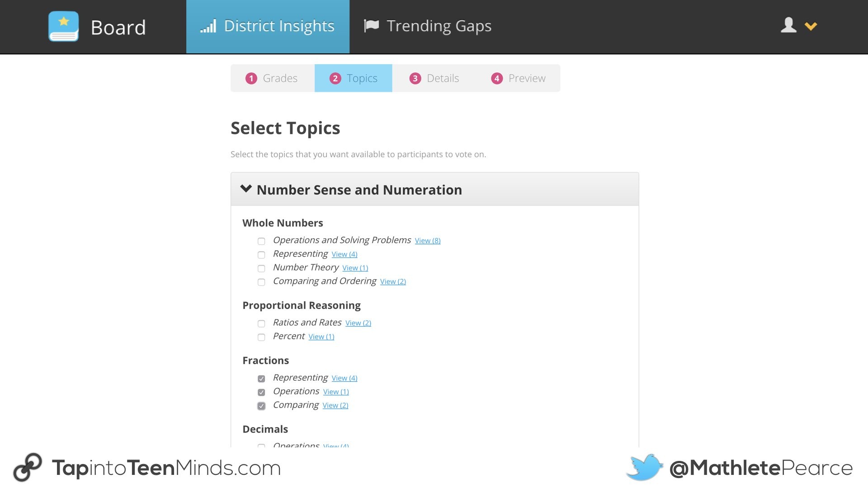Select the Topics tab

point(354,78)
